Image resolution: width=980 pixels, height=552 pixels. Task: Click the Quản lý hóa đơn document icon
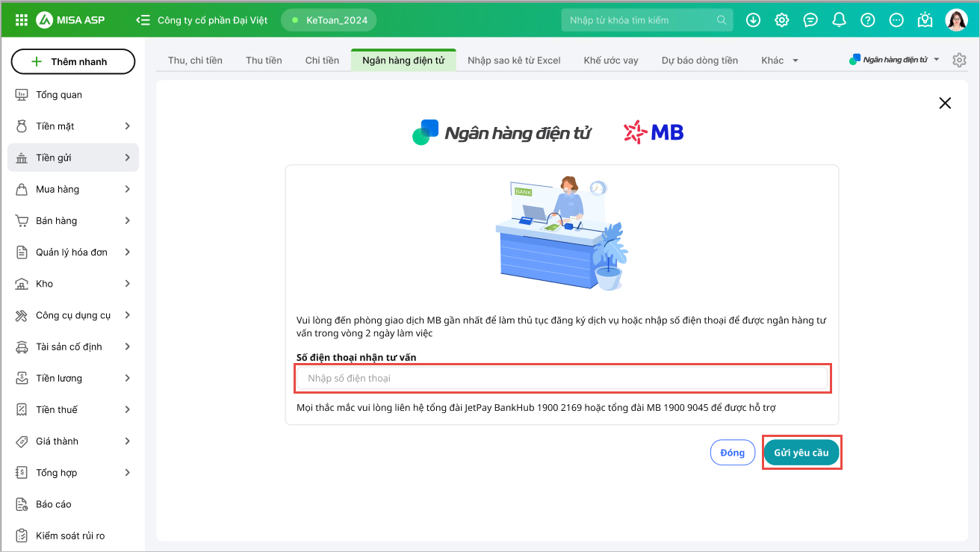click(22, 252)
